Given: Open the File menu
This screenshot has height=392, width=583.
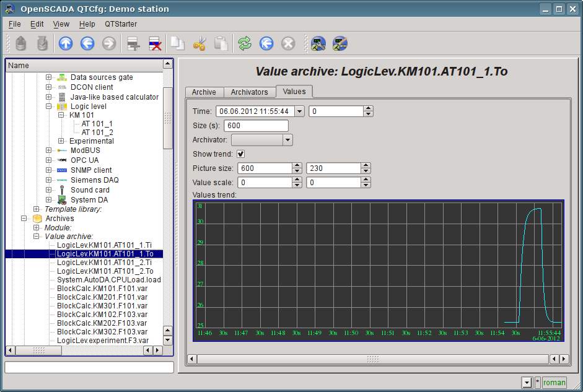Looking at the screenshot, I should pyautogui.click(x=14, y=24).
